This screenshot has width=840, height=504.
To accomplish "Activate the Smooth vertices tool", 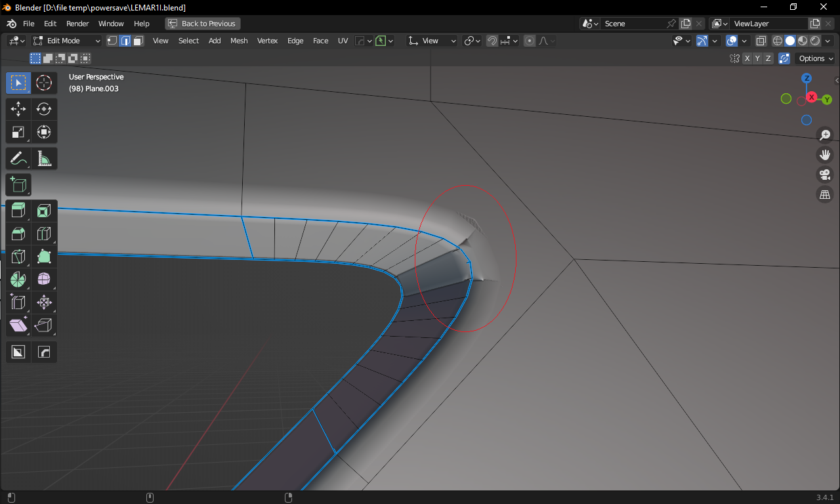I will click(x=44, y=280).
